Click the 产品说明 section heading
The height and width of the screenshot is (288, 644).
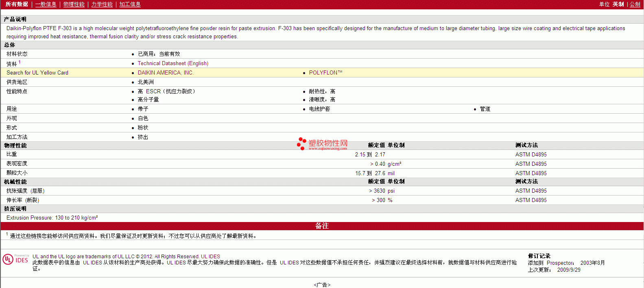[x=15, y=19]
